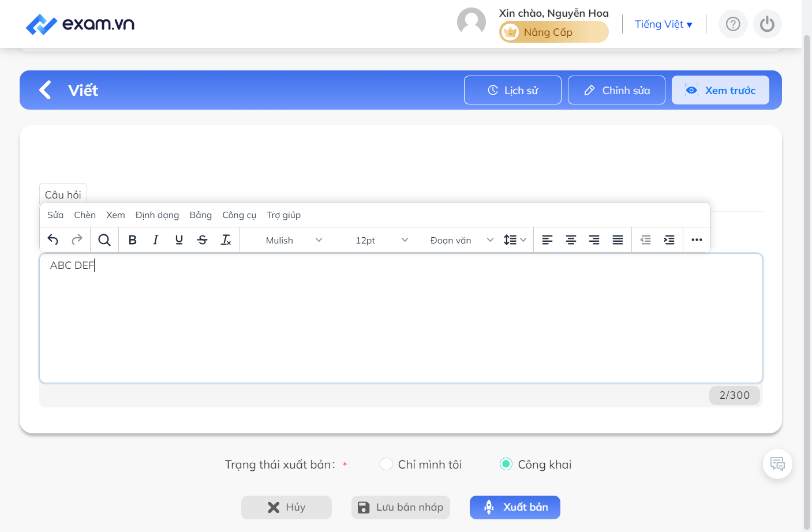Toggle italic formatting
The height and width of the screenshot is (532, 812).
pyautogui.click(x=156, y=240)
